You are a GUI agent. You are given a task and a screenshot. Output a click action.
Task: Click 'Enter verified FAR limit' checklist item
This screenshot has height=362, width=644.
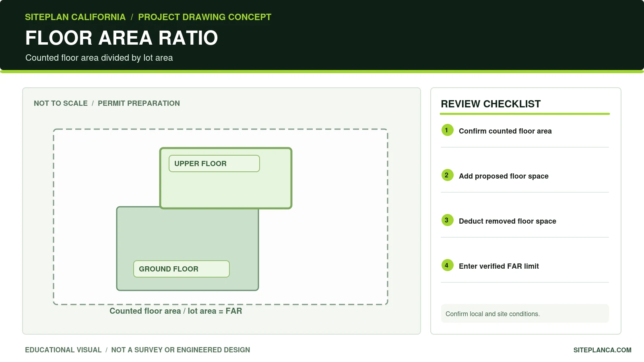point(499,266)
